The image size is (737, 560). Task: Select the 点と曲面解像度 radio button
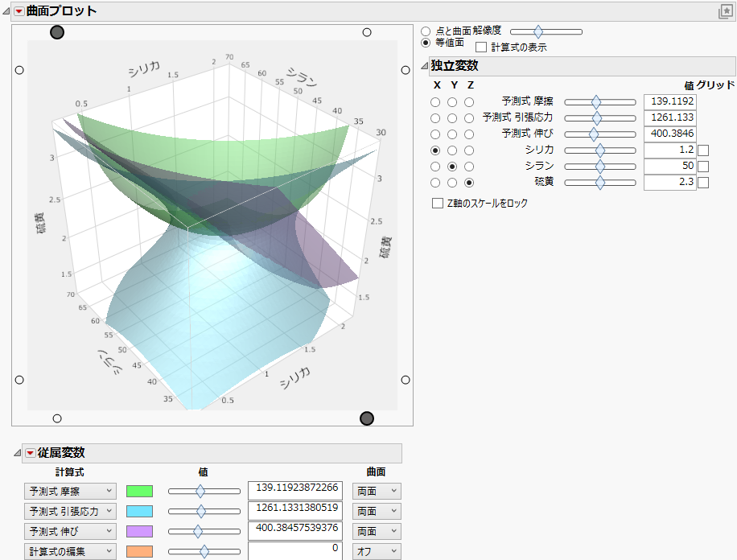point(426,31)
